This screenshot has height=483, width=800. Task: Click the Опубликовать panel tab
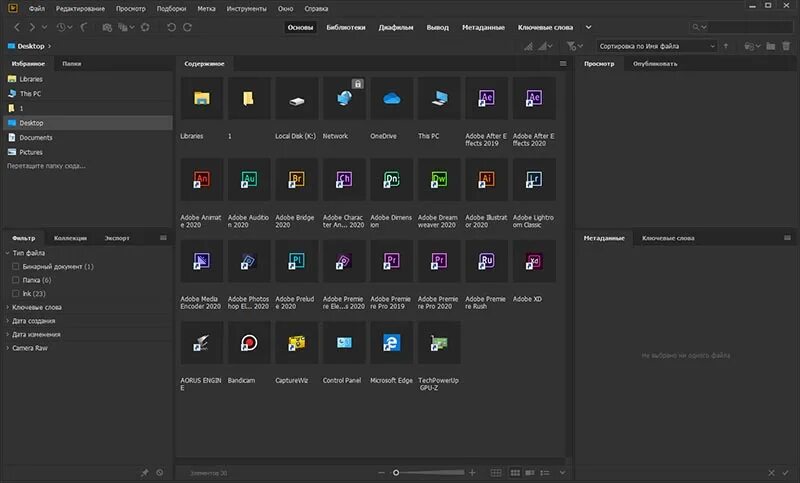655,64
